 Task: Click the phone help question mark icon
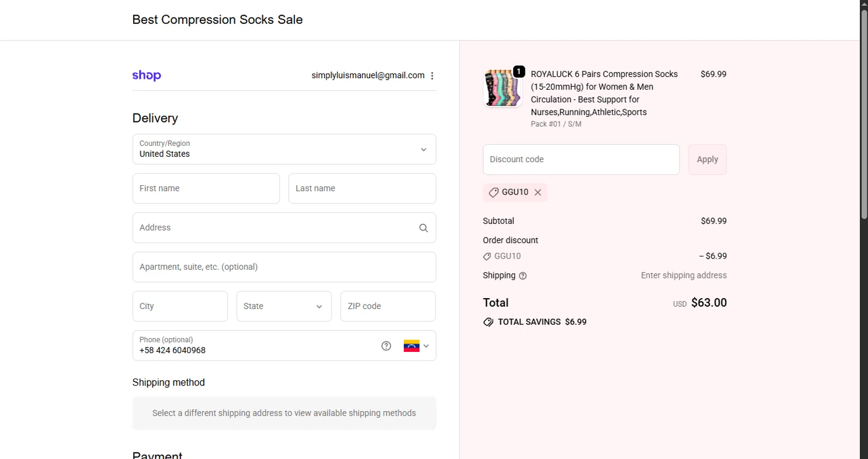point(387,346)
